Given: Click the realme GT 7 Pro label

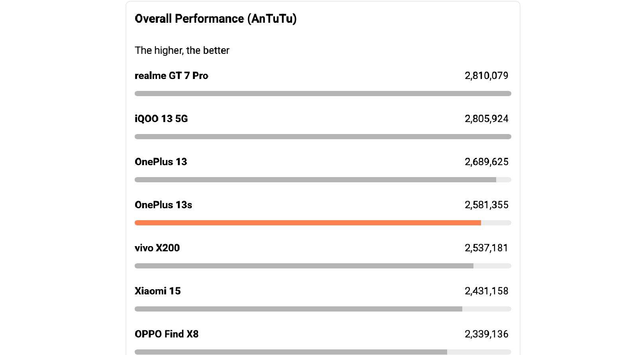Looking at the screenshot, I should click(171, 76).
